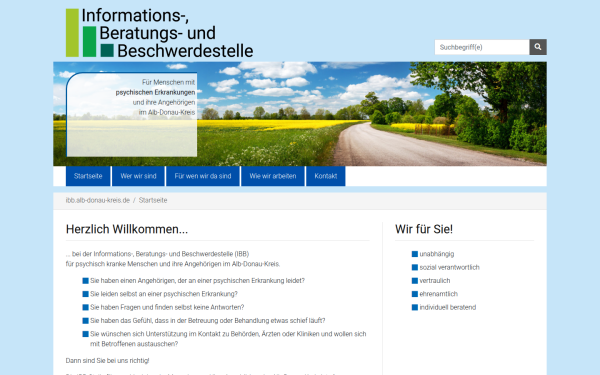Click the psychischen Erkrankungen banner text box
This screenshot has width=600, height=375.
pyautogui.click(x=132, y=114)
